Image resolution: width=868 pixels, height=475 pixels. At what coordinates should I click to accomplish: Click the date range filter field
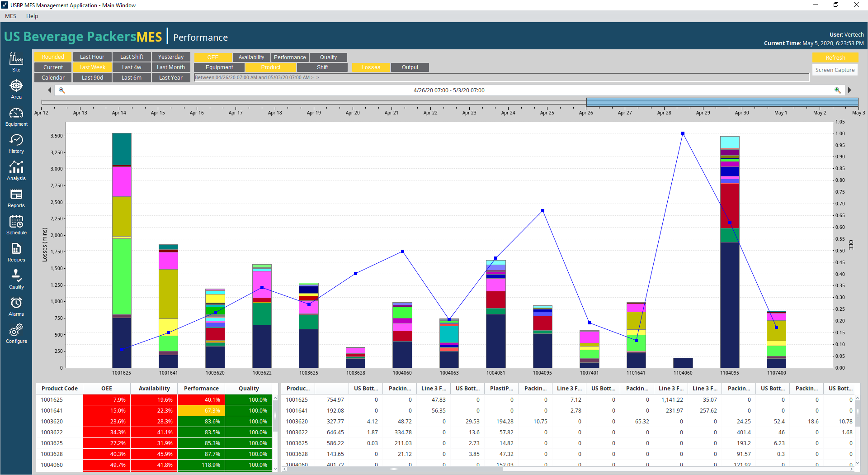point(501,78)
